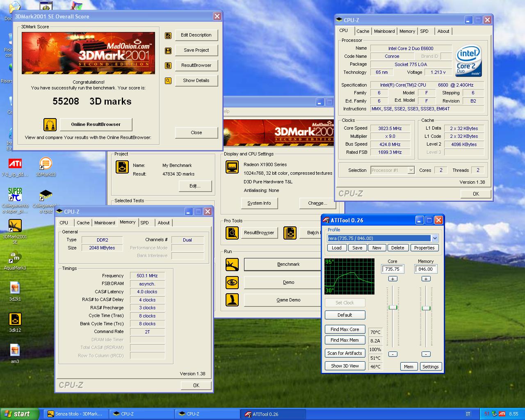The height and width of the screenshot is (420, 525).
Task: Click the Benchmark run icon
Action: tap(232, 264)
